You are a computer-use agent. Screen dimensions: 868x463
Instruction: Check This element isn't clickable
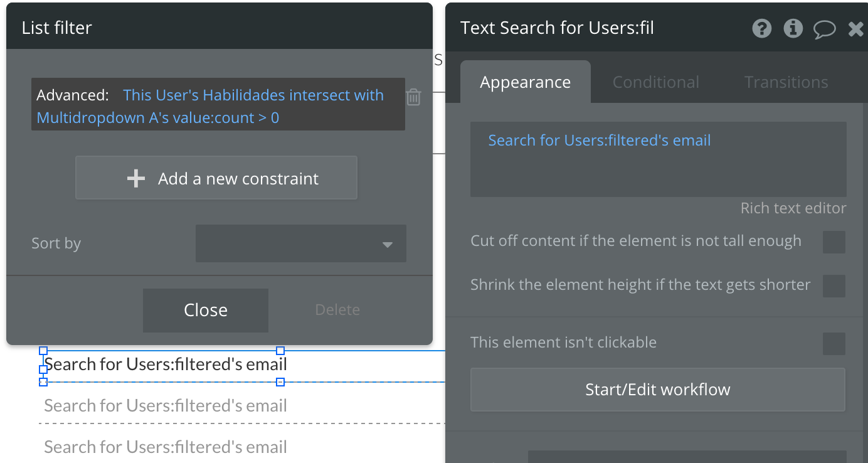coord(834,343)
